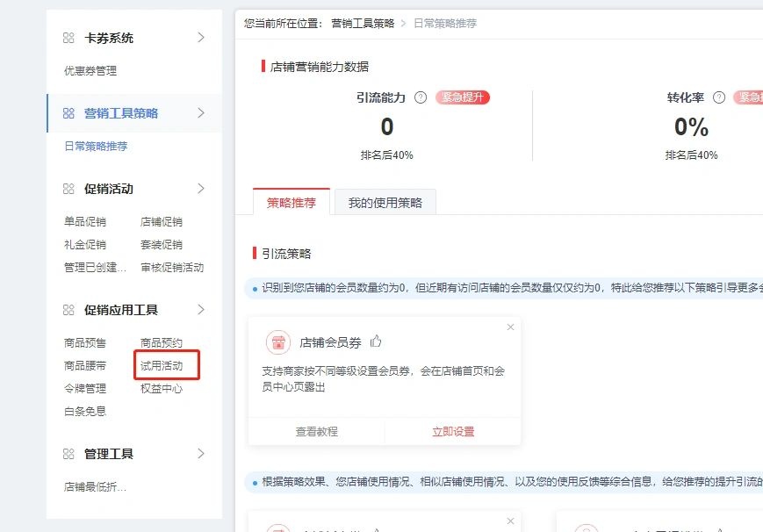The height and width of the screenshot is (532, 763).
Task: Expand the 营销工具策略 chevron
Action: [201, 113]
